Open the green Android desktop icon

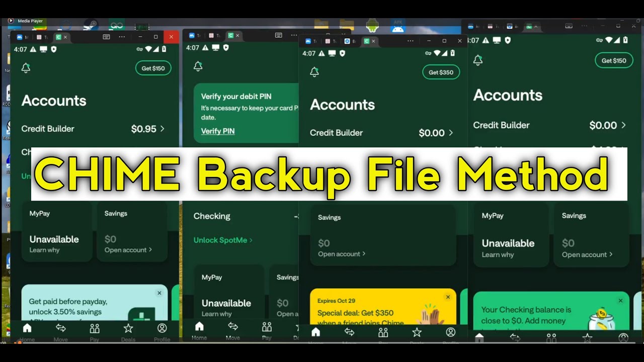tap(372, 25)
